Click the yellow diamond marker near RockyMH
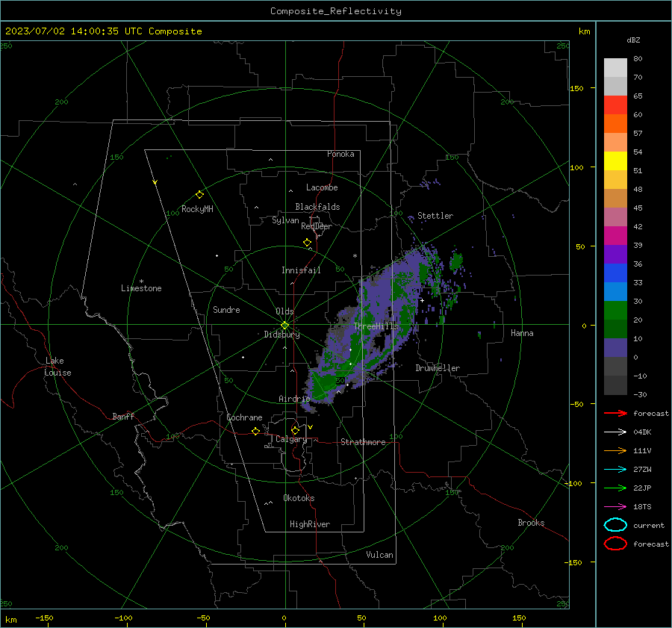Image resolution: width=672 pixels, height=628 pixels. coord(199,195)
